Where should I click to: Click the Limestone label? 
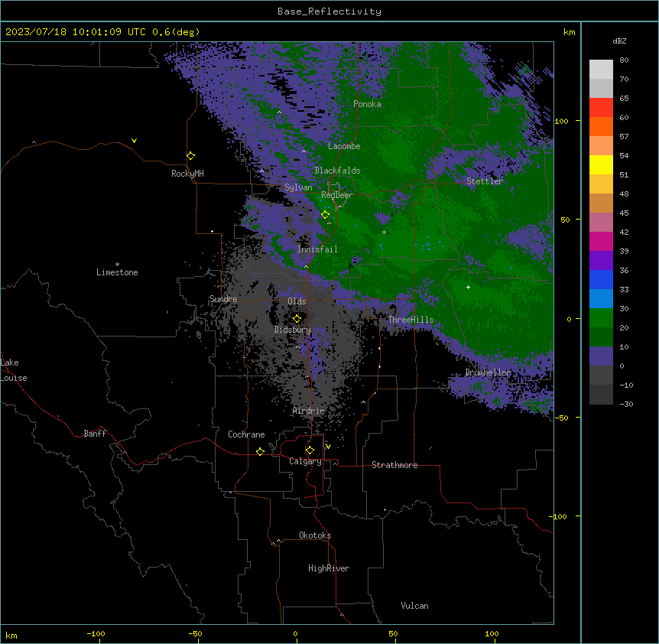pos(117,272)
